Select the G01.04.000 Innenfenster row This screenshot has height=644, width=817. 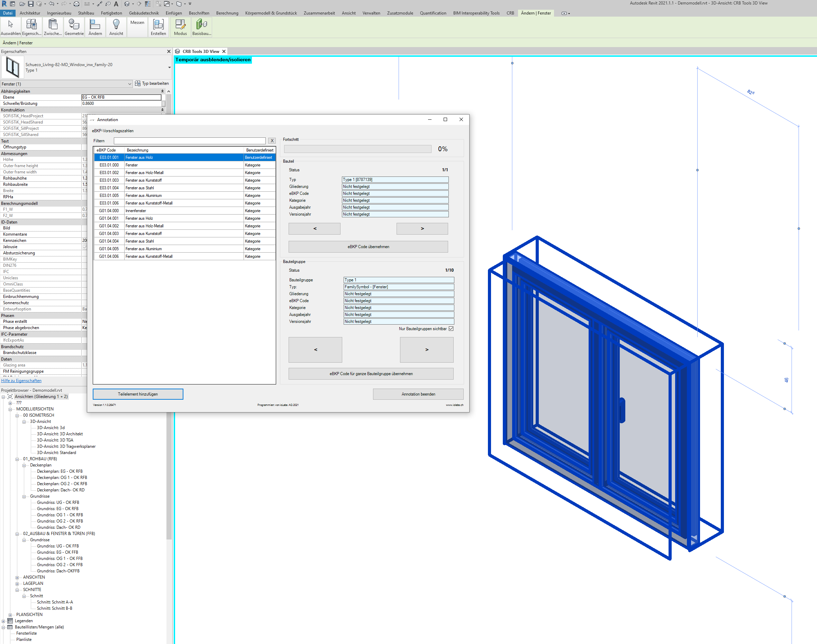[185, 211]
